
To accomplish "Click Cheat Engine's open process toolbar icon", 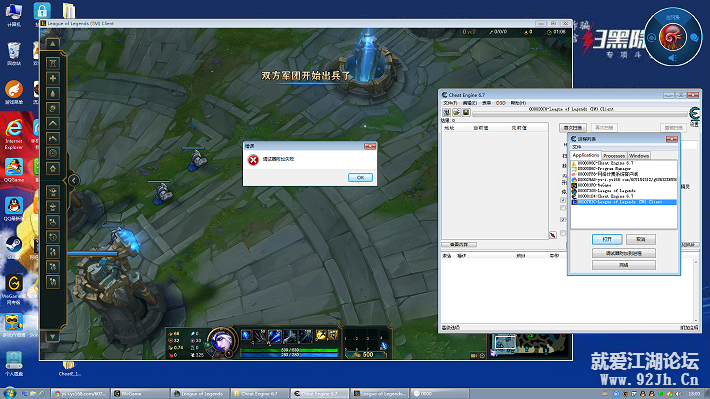I will (446, 112).
